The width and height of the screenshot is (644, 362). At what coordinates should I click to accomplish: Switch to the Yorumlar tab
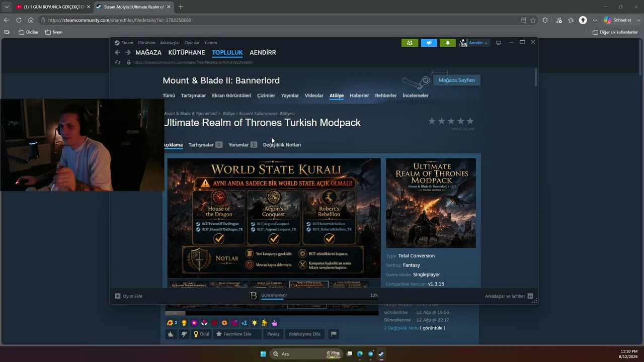point(243,145)
